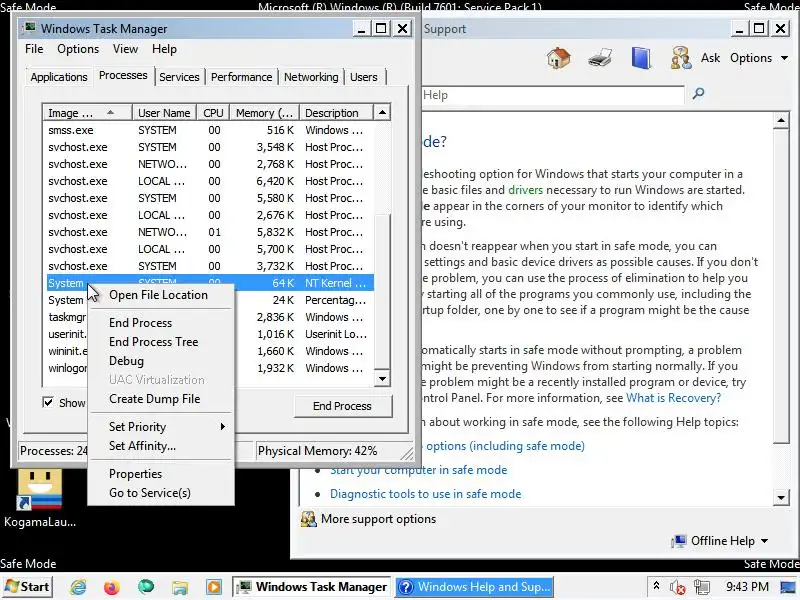Image resolution: width=800 pixels, height=600 pixels.
Task: Choose Set Affinity... from context menu
Action: 161,446
